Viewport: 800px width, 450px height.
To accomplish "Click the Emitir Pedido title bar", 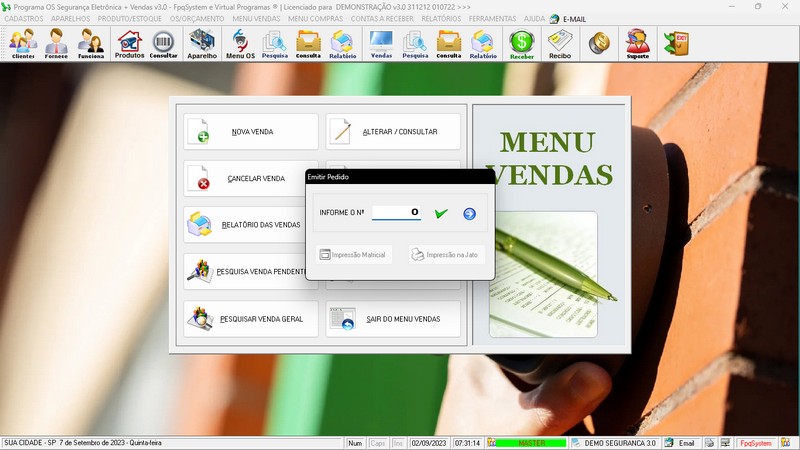I will click(400, 177).
